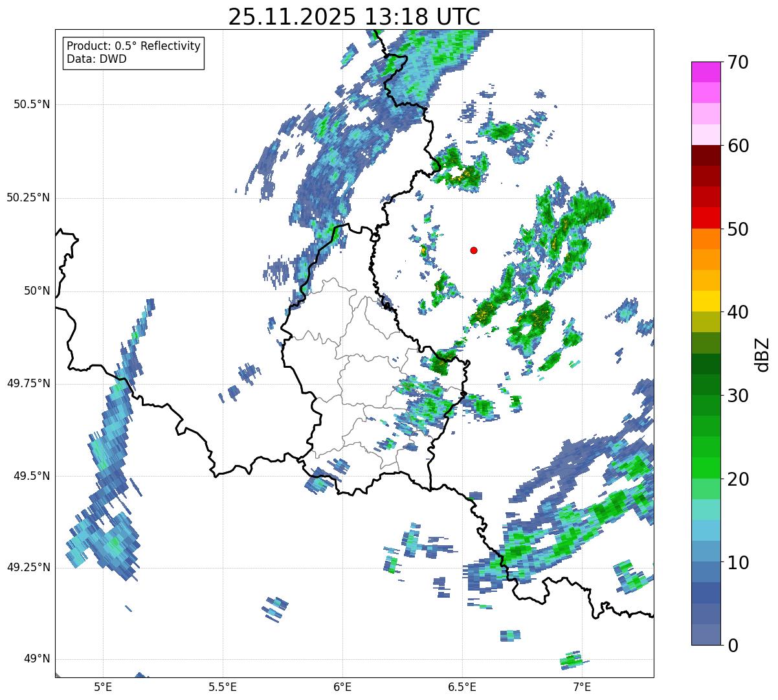The height and width of the screenshot is (700, 778).
Task: Click the 60 tick label on colorbar
Action: point(737,146)
